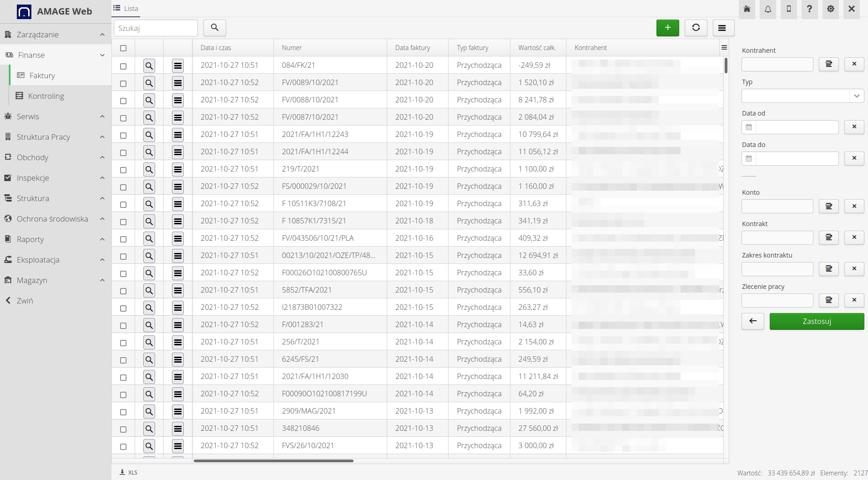Open the help panel with question mark icon
868x480 pixels.
pyautogui.click(x=809, y=9)
